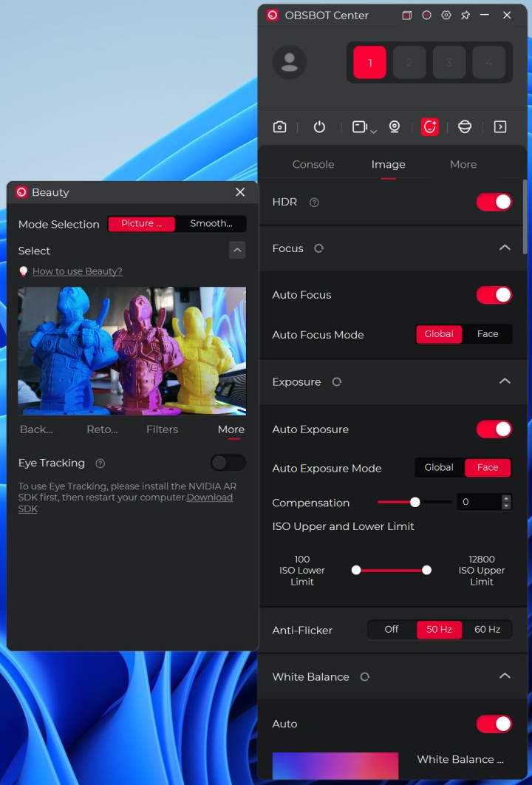Turn off the HDR toggle
Viewport: 532px width, 785px height.
click(494, 202)
